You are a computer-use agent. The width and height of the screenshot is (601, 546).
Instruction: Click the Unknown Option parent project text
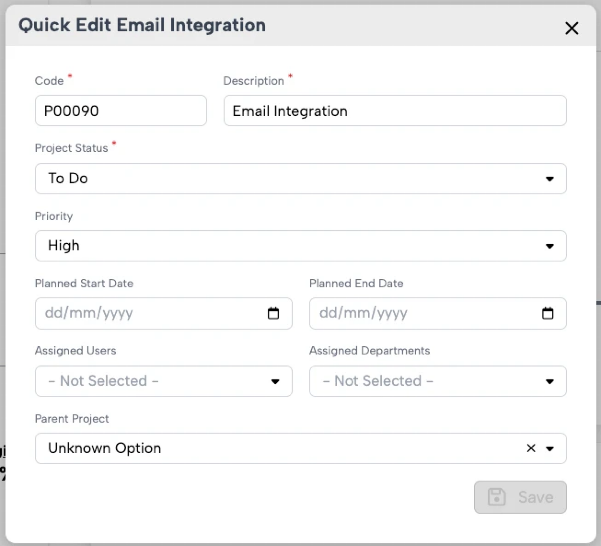pos(104,448)
